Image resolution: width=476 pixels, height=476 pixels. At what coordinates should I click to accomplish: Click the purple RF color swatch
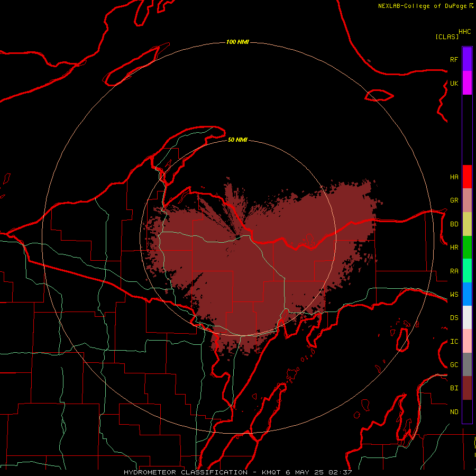click(467, 59)
